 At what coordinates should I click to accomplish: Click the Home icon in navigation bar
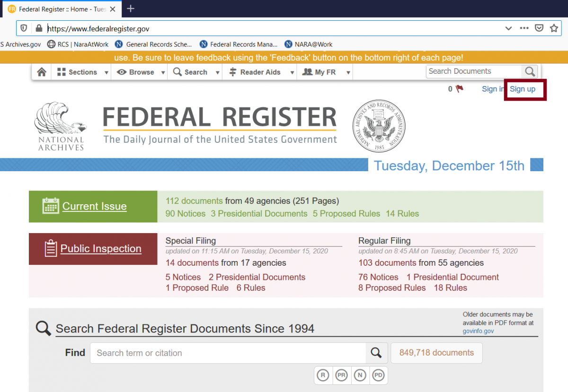tap(42, 72)
